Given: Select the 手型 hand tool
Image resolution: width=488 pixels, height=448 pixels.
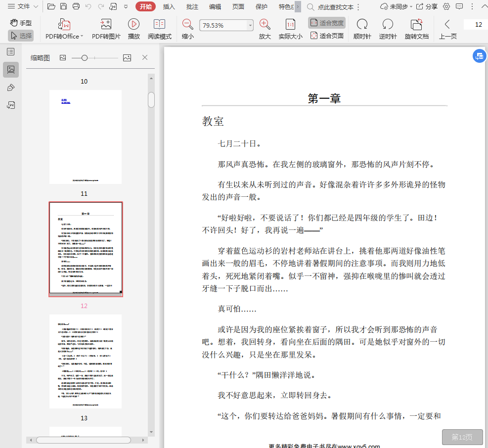Looking at the screenshot, I should point(21,23).
